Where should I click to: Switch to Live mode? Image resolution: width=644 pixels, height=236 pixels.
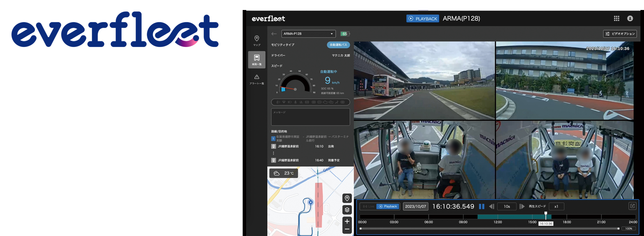pos(368,206)
